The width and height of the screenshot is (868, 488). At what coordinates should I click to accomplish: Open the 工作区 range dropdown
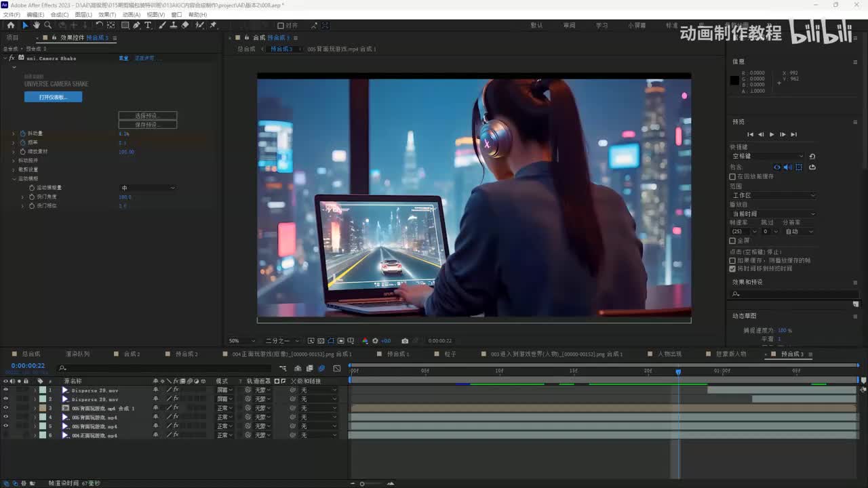coord(773,195)
